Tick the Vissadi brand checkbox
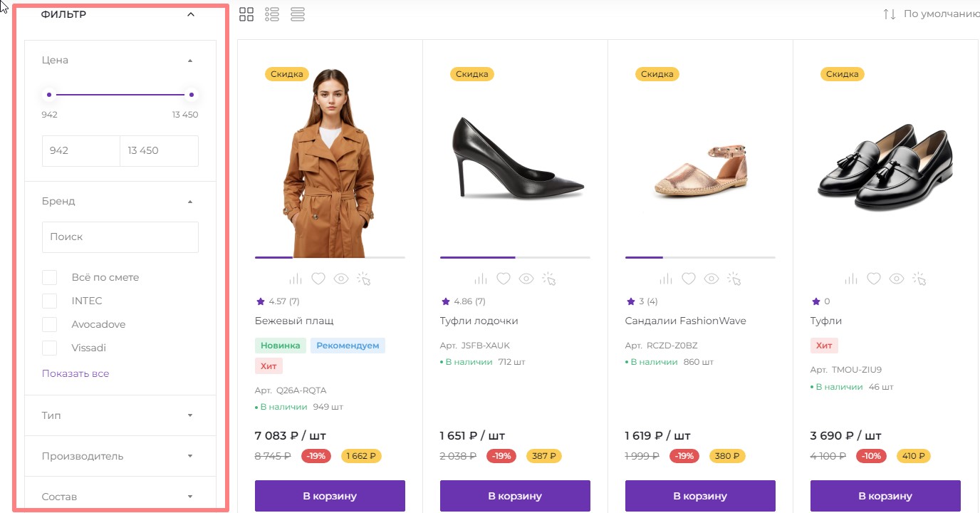This screenshot has width=980, height=513. click(x=49, y=348)
